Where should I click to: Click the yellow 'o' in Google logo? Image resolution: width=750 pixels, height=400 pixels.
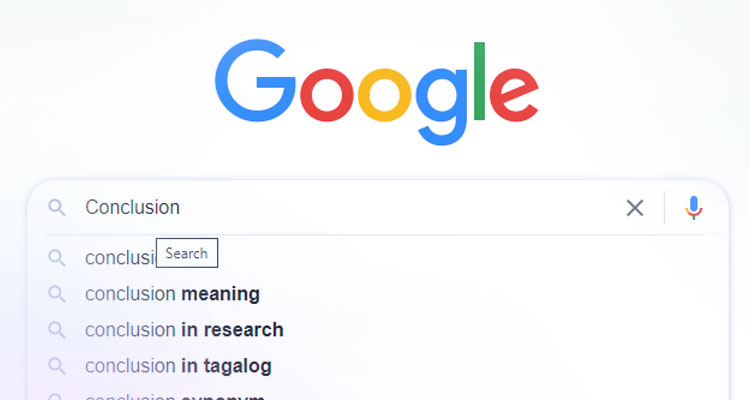click(385, 95)
